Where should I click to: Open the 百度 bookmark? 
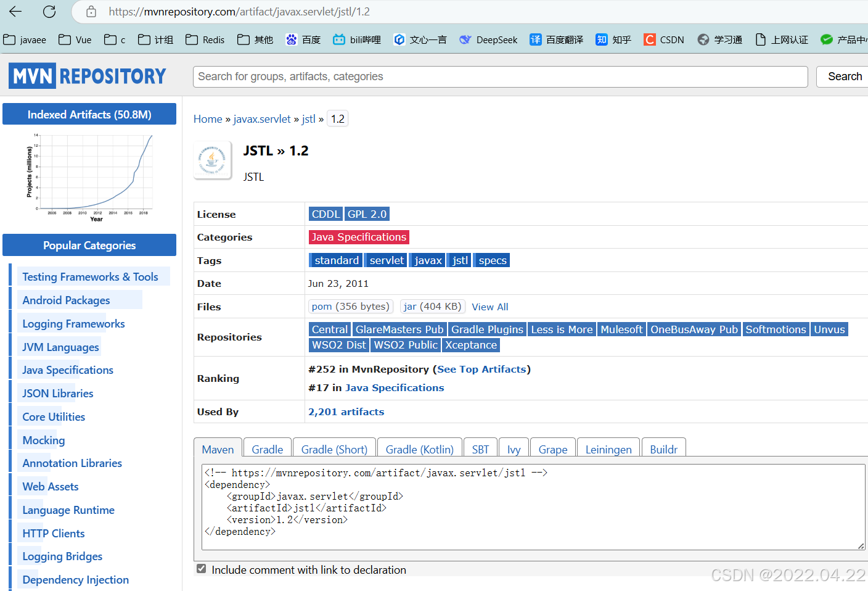pos(303,39)
